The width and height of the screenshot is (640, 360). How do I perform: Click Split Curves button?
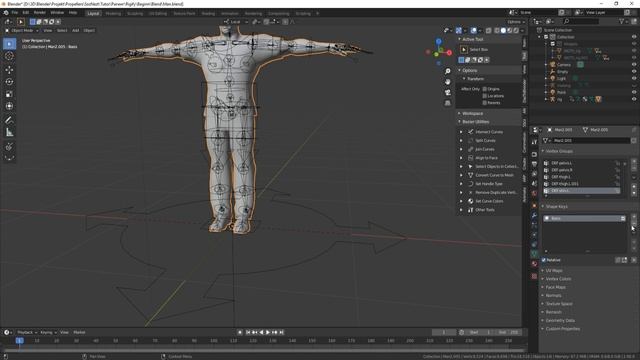[485, 140]
